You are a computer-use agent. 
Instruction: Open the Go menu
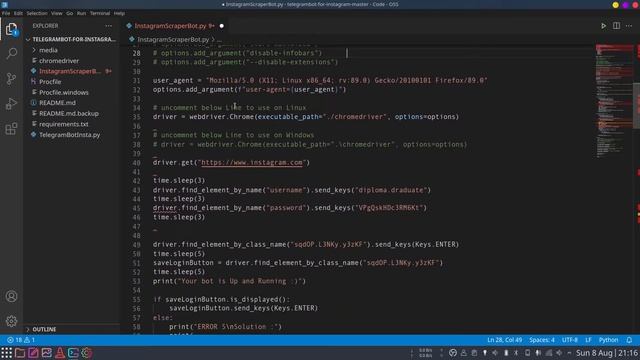pyautogui.click(x=70, y=13)
